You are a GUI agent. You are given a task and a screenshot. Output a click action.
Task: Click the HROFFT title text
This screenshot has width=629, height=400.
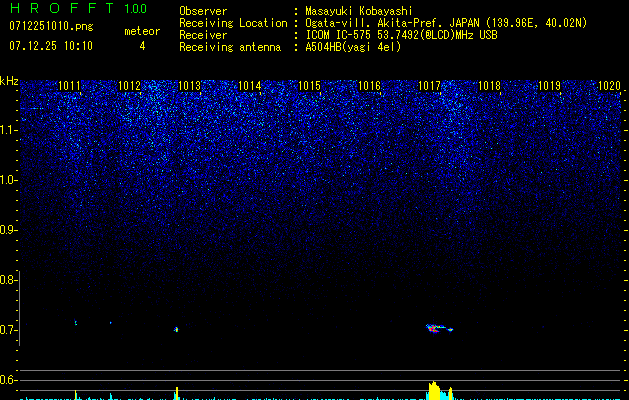62,8
